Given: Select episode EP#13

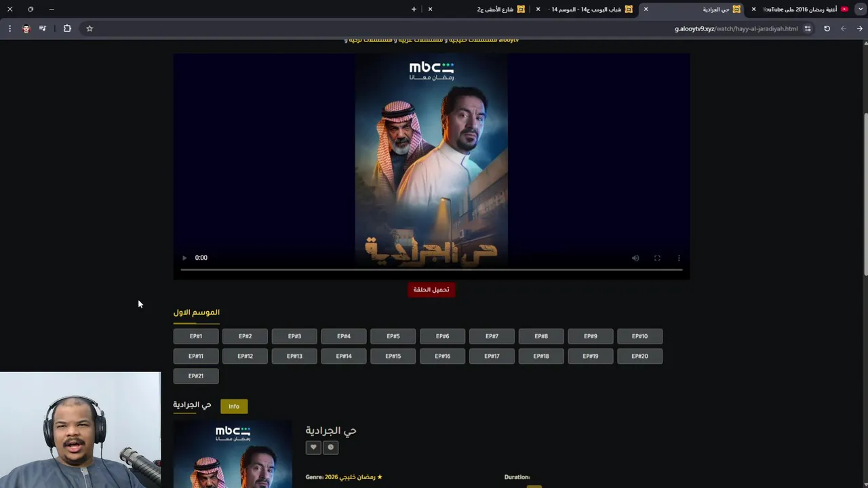Looking at the screenshot, I should coord(294,356).
